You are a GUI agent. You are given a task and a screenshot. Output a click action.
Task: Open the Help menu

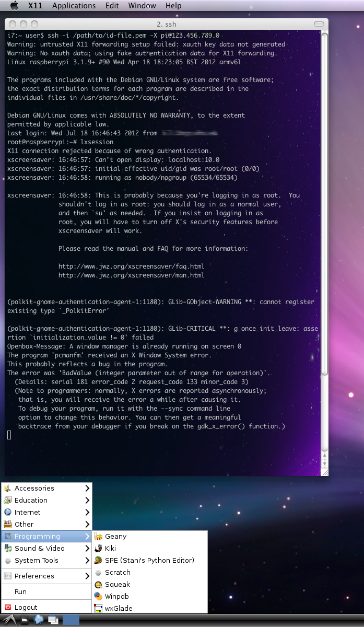click(x=173, y=6)
